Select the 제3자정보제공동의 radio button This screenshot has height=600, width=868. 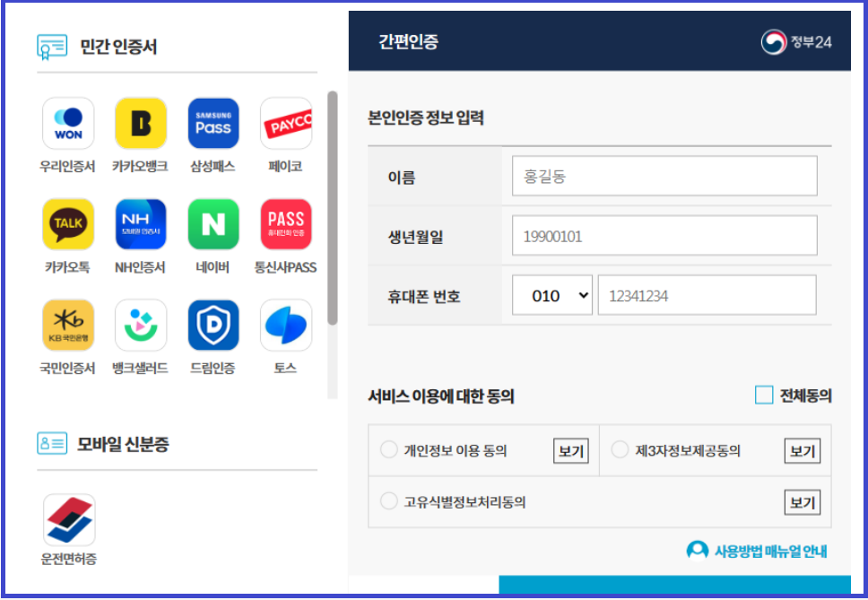tap(620, 449)
